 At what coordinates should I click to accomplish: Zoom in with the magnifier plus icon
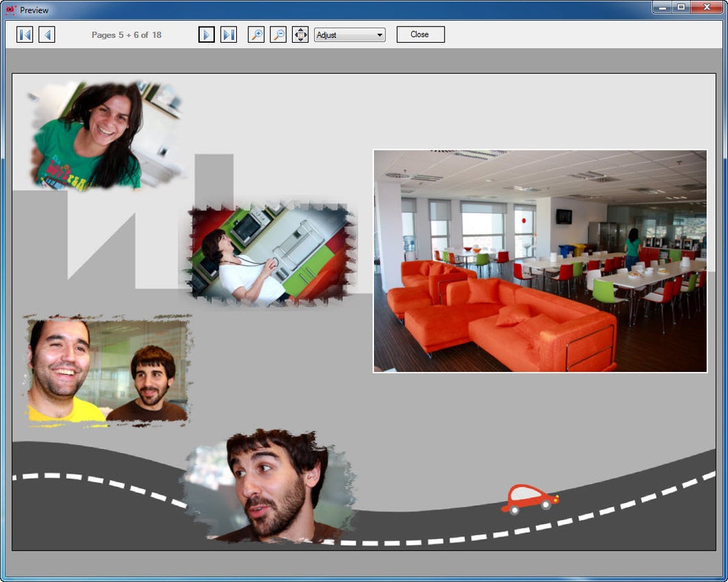[x=256, y=34]
